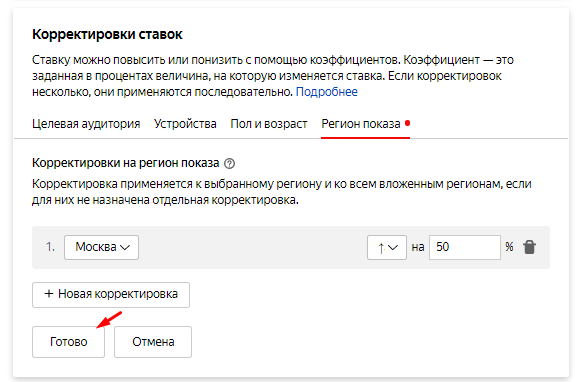This screenshot has height=382, width=579.
Task: Click the row number 1. of adjustment
Action: 50,247
